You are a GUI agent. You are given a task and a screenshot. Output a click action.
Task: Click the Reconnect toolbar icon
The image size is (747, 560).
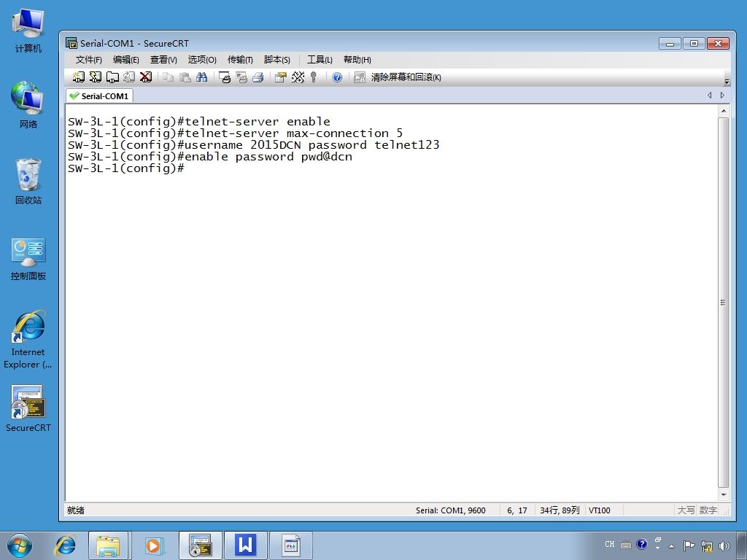tap(129, 77)
